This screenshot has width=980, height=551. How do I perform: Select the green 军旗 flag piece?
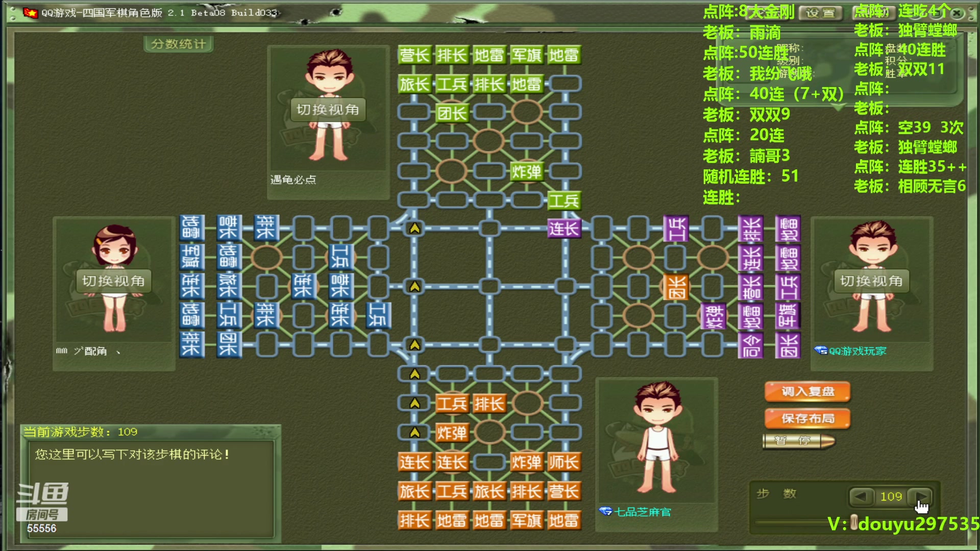tap(526, 55)
